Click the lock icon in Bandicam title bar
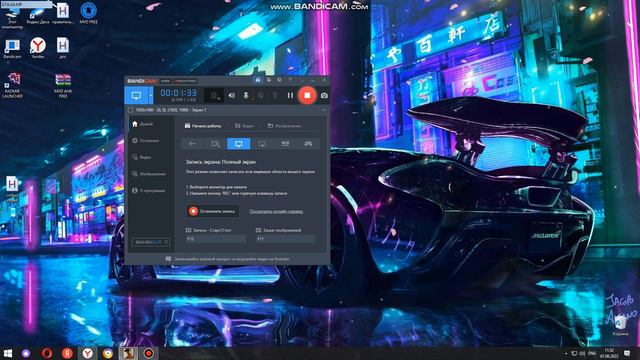The width and height of the screenshot is (640, 360). tap(258, 80)
